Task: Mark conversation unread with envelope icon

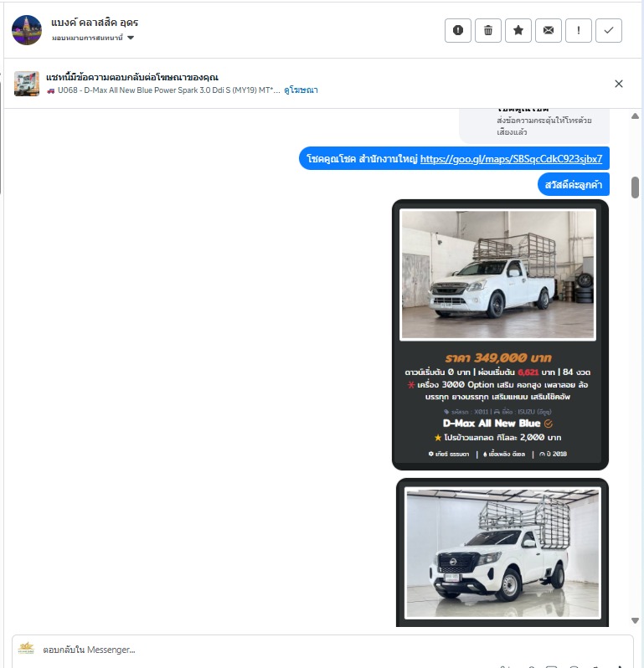Action: [549, 30]
